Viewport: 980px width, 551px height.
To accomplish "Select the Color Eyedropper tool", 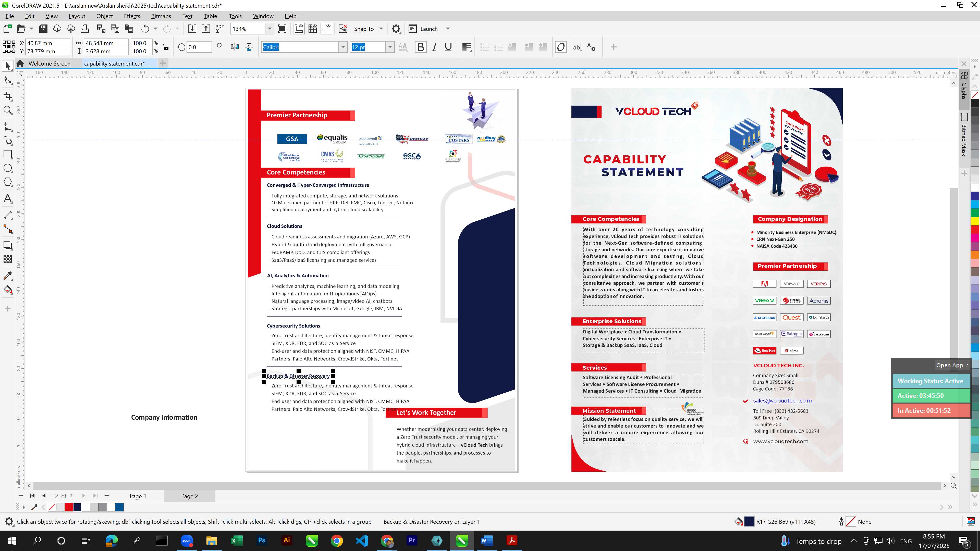I will (8, 275).
